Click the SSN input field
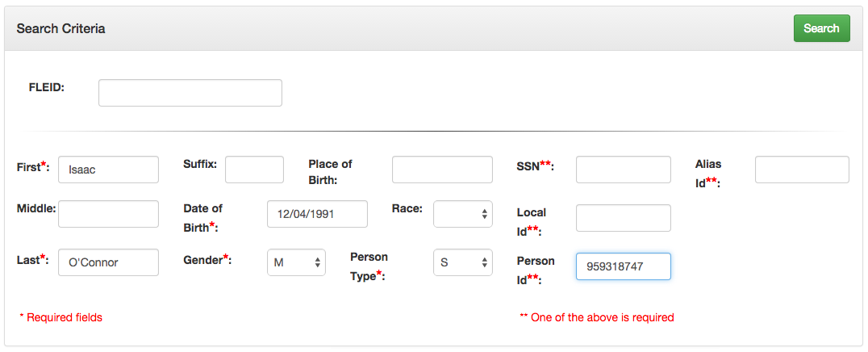 (623, 170)
